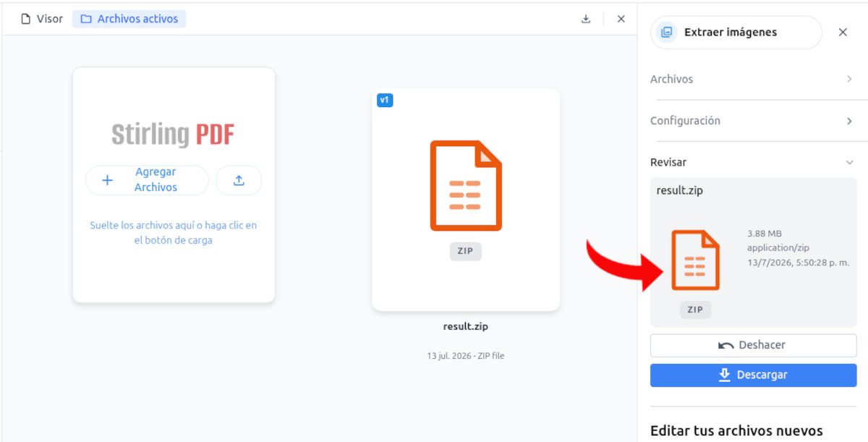Viewport: 868px width, 442px height.
Task: Click the Deshacer undo button
Action: tap(753, 345)
